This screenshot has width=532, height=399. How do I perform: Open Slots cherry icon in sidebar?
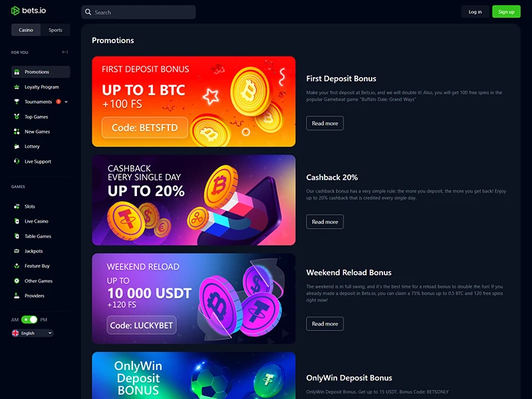[x=17, y=206]
